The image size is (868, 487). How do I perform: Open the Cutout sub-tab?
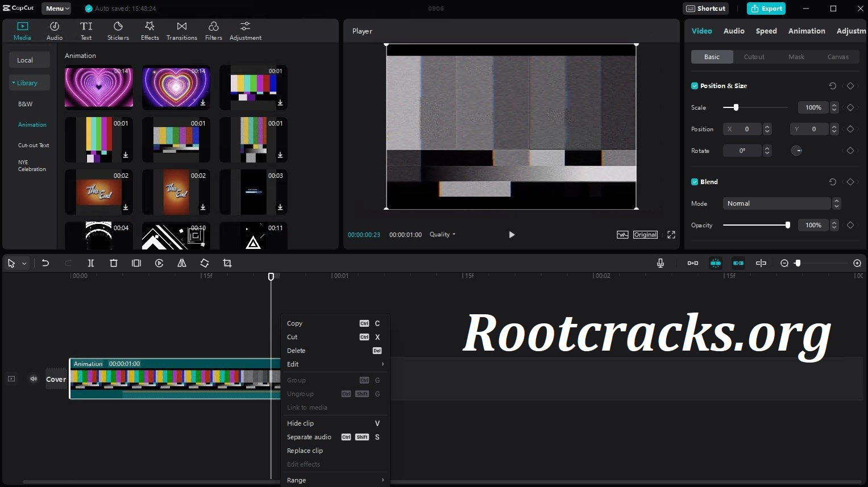(x=754, y=57)
